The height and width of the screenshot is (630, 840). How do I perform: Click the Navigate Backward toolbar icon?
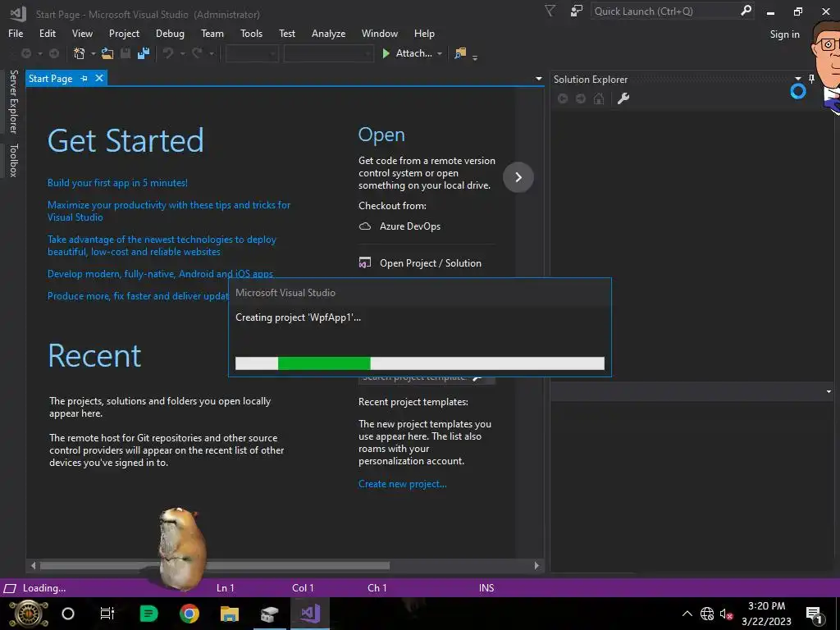[25, 53]
